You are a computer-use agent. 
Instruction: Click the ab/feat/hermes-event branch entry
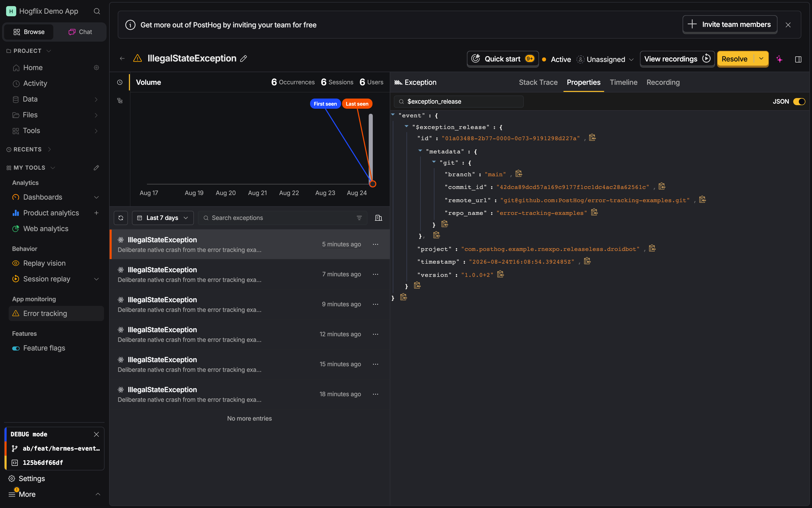point(56,448)
